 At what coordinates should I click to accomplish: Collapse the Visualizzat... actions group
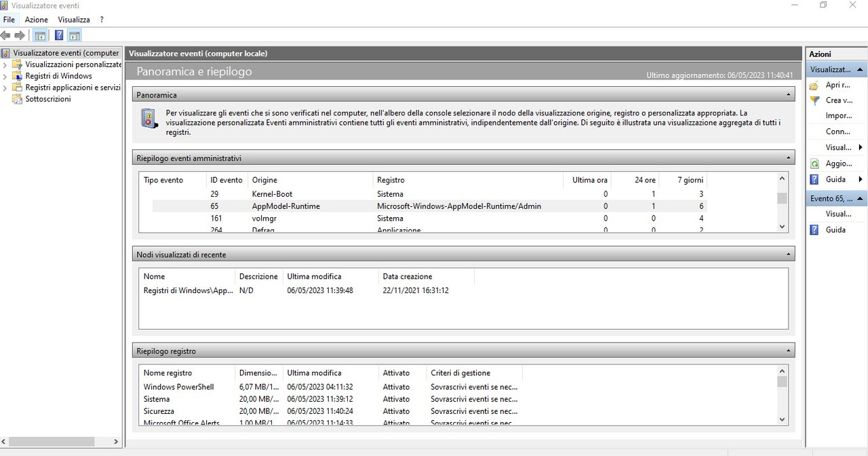click(x=860, y=70)
